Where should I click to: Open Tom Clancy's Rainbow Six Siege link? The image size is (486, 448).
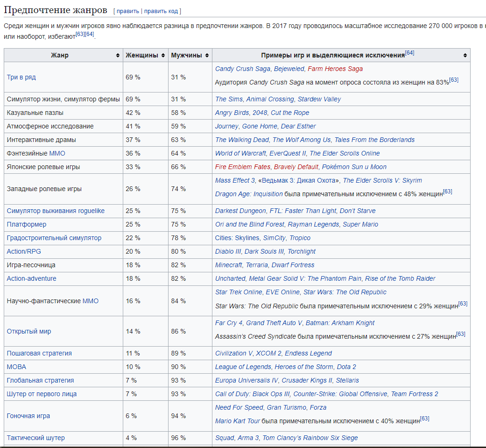(310, 438)
